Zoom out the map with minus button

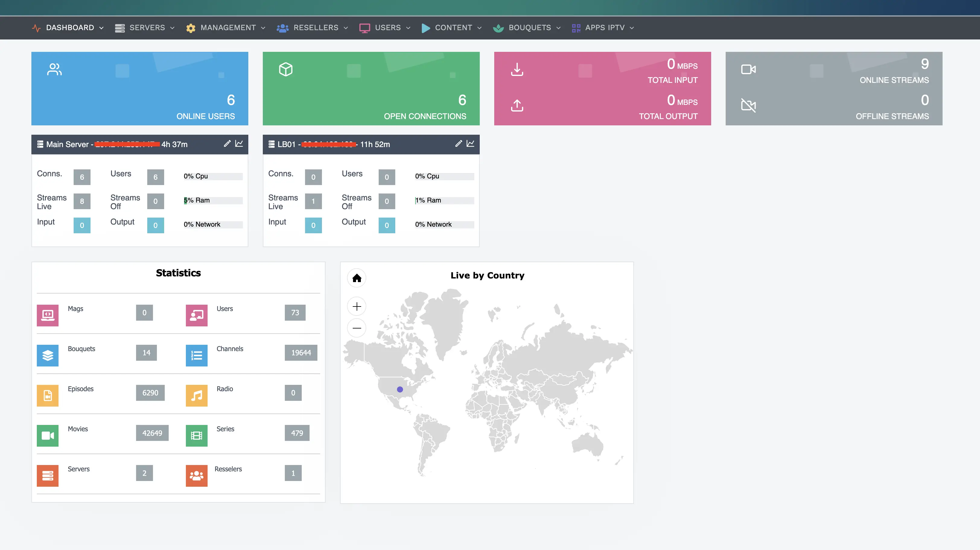(356, 328)
